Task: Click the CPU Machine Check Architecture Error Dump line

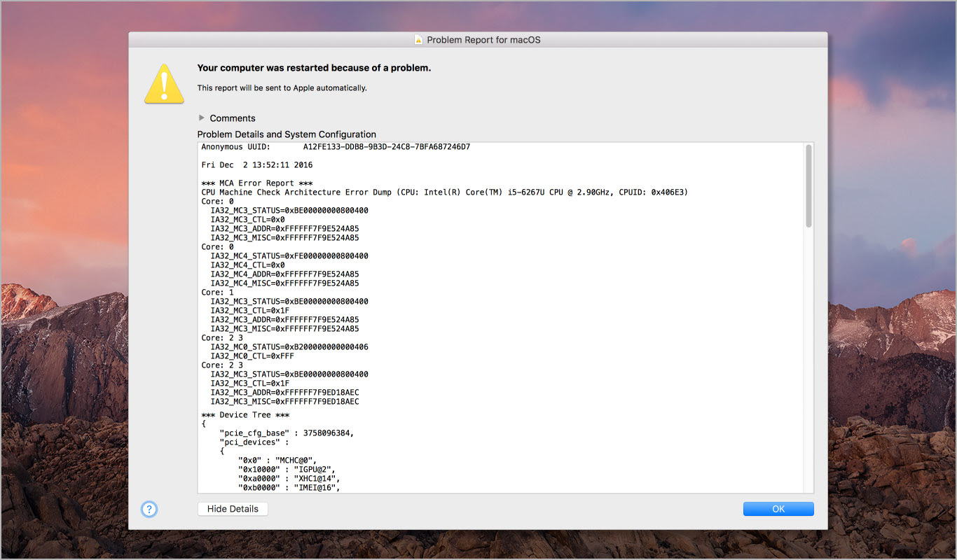Action: (444, 192)
